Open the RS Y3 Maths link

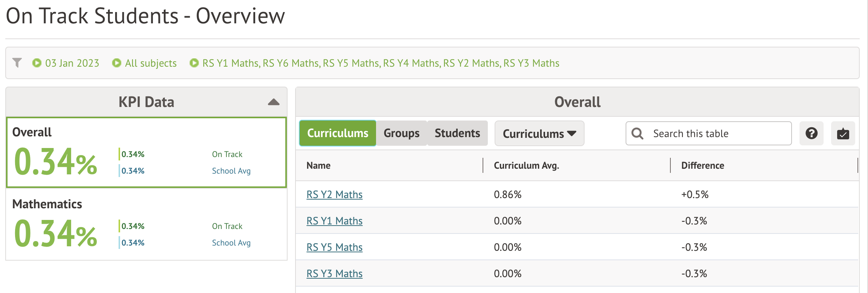(334, 273)
